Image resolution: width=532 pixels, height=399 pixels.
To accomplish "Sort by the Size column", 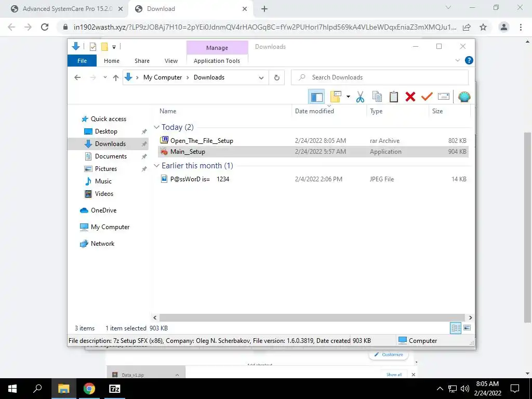I will pyautogui.click(x=437, y=111).
